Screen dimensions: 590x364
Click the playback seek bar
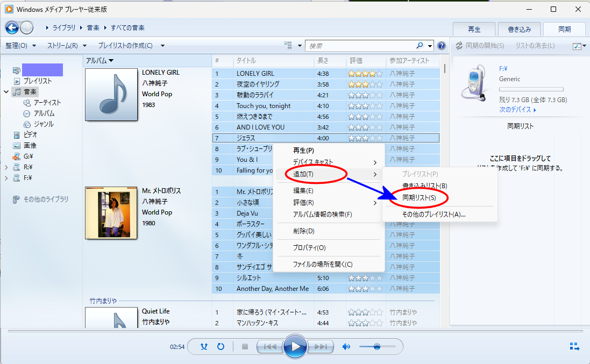(295, 331)
